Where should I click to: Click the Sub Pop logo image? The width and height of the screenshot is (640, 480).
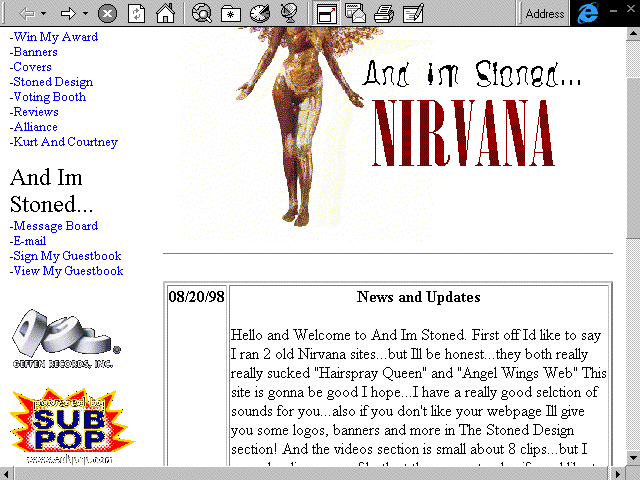(72, 426)
